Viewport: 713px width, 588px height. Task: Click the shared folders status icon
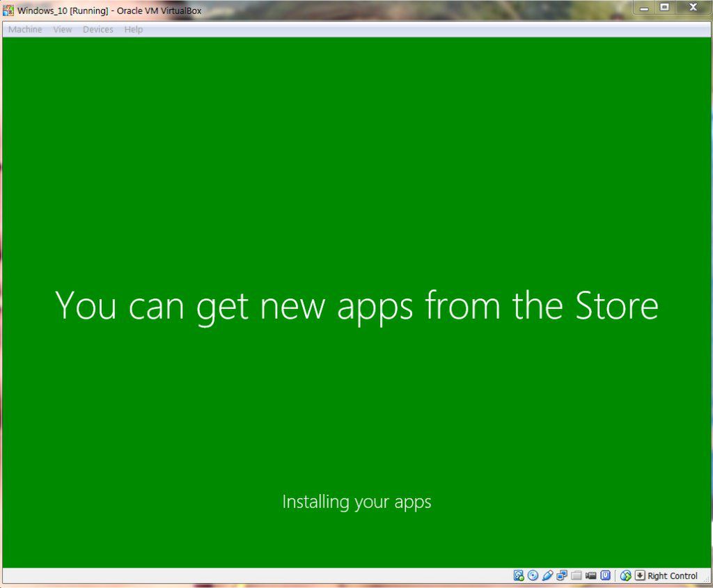click(577, 575)
